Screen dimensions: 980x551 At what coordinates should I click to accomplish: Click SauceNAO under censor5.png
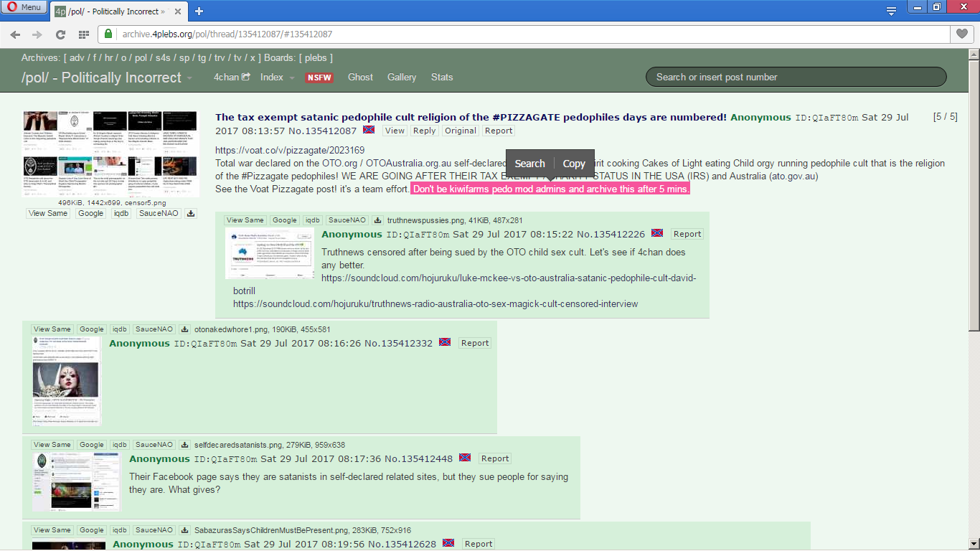pyautogui.click(x=159, y=213)
